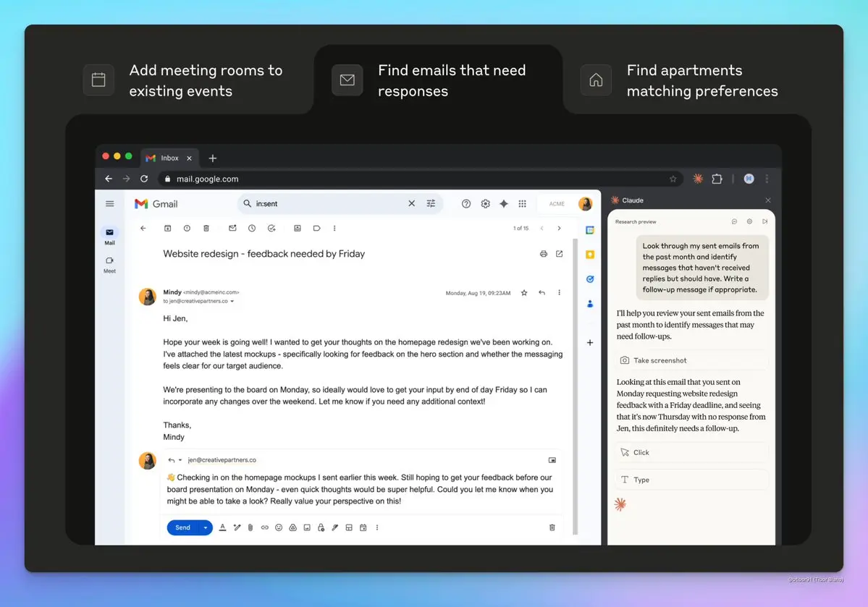Delete the conversation using the toolbar trash icon

(206, 228)
